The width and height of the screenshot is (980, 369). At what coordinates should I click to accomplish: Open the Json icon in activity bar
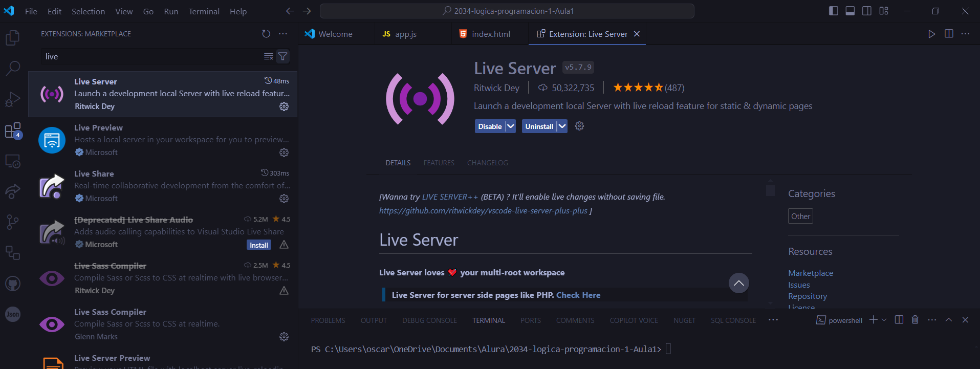tap(13, 314)
